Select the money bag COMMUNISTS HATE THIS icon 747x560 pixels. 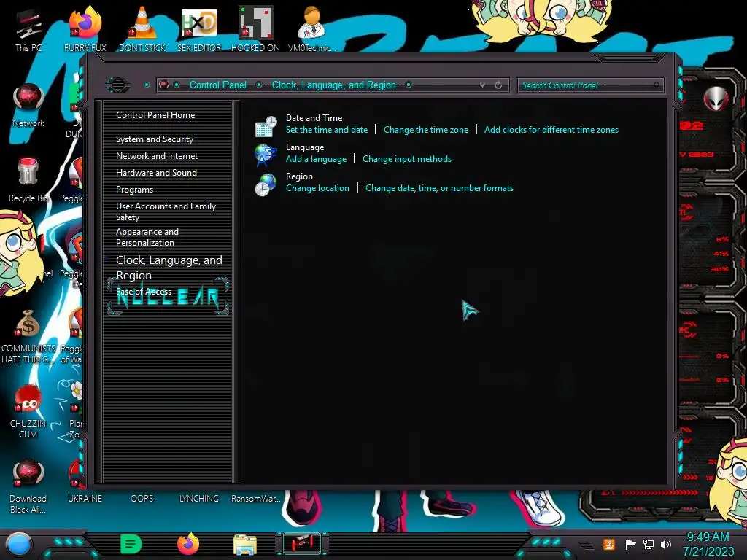(x=28, y=337)
